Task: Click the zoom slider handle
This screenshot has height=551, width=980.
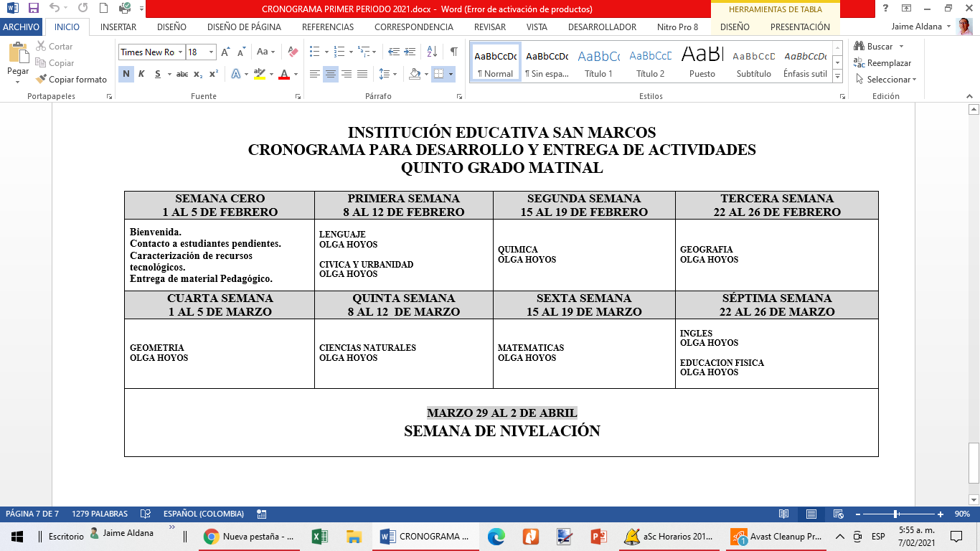Action: pyautogui.click(x=896, y=514)
